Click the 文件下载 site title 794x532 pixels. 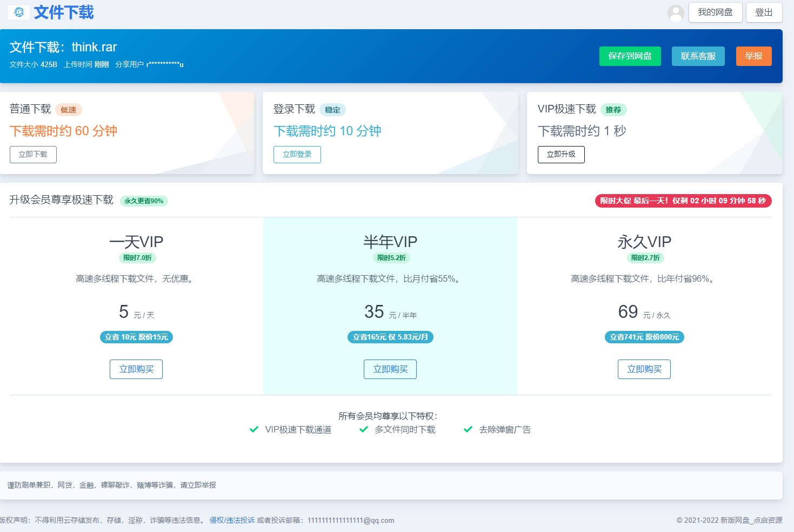point(64,12)
